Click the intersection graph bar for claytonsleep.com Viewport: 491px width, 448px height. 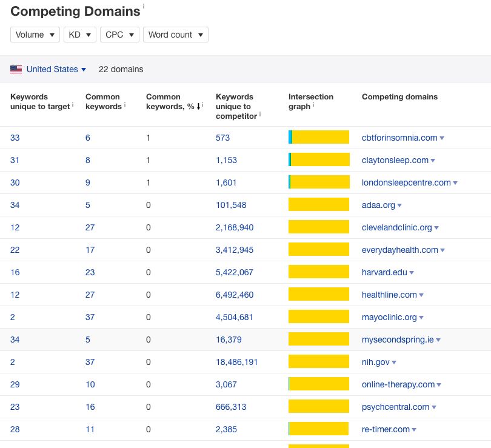[319, 159]
